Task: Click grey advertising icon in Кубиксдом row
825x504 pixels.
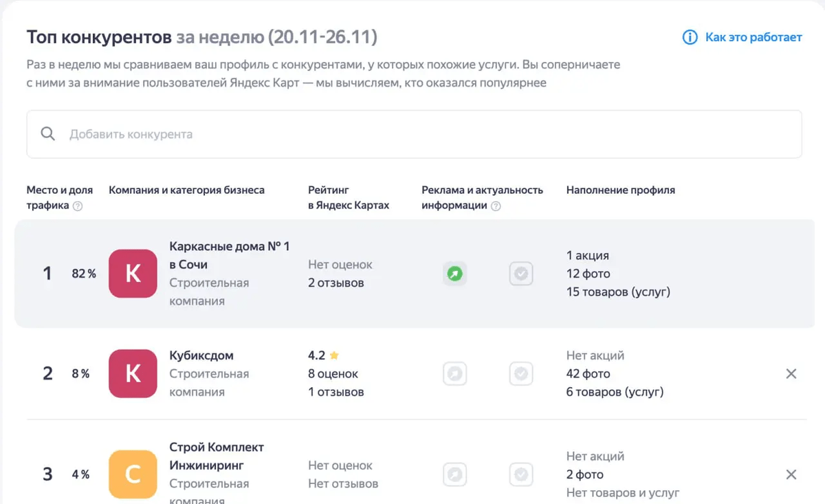Action: coord(454,374)
